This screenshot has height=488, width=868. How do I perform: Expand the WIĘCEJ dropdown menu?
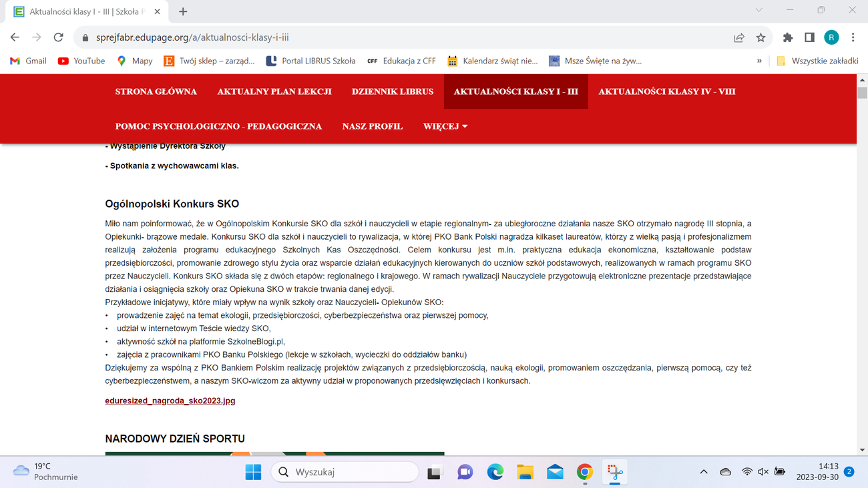tap(445, 126)
